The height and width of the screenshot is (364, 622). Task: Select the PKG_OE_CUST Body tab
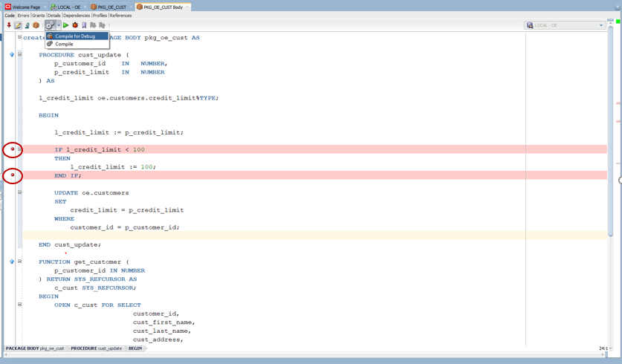tap(163, 7)
